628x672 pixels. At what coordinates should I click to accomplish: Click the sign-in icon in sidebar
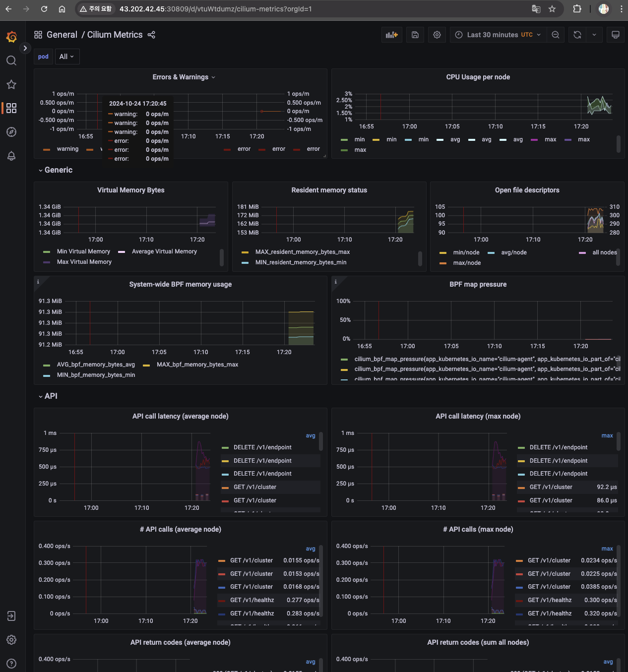[11, 616]
